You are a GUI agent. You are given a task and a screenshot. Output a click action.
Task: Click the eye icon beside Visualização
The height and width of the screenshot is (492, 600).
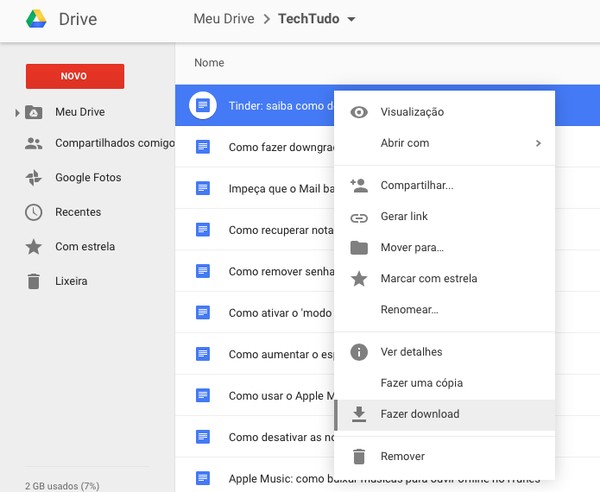[359, 112]
